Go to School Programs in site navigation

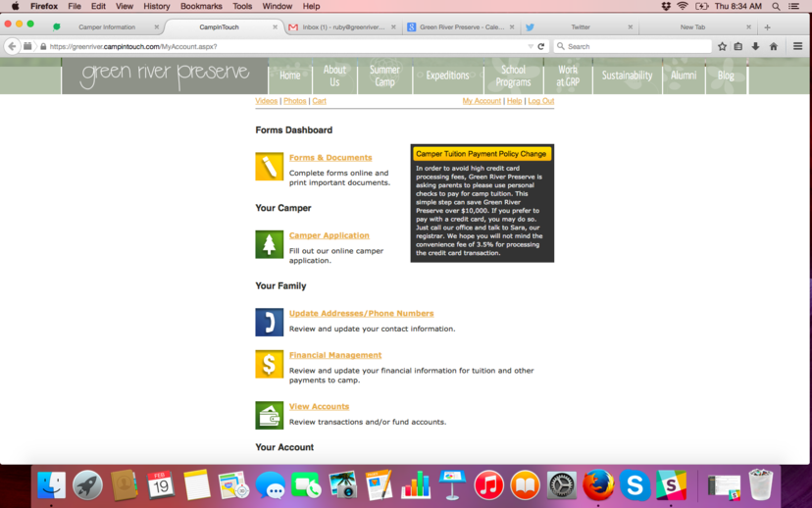(x=513, y=76)
